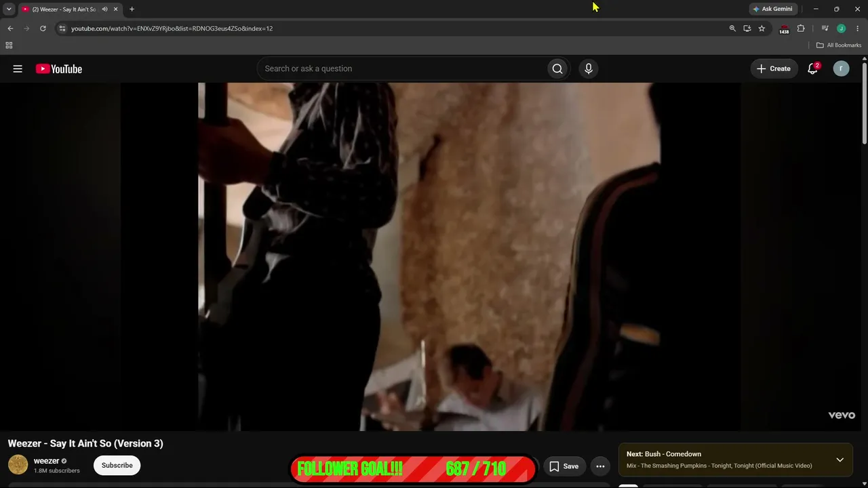Save the video to a playlist
The width and height of the screenshot is (868, 488).
[564, 466]
